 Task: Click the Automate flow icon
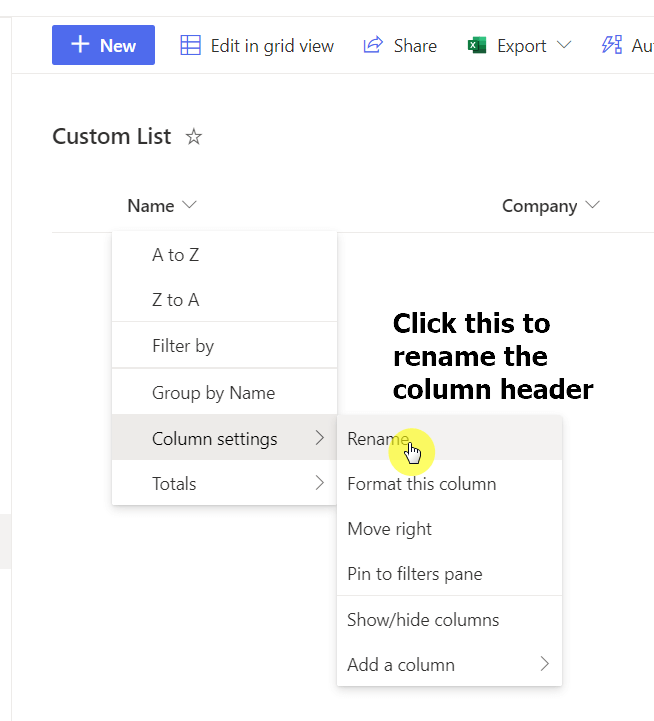pos(612,45)
